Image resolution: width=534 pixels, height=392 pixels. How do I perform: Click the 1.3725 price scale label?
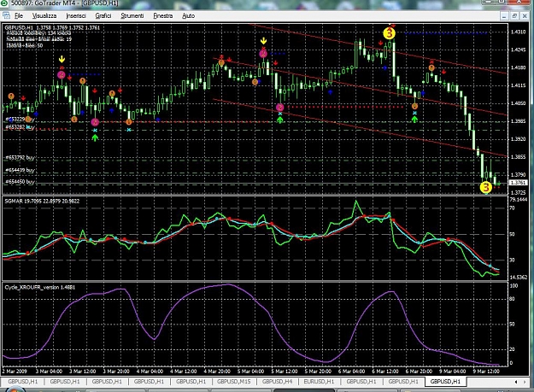tap(518, 193)
